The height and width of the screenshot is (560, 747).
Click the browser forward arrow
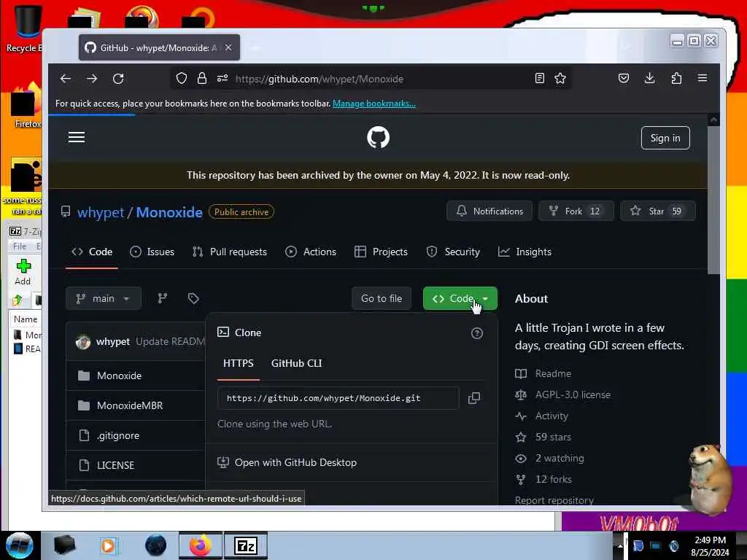click(92, 79)
